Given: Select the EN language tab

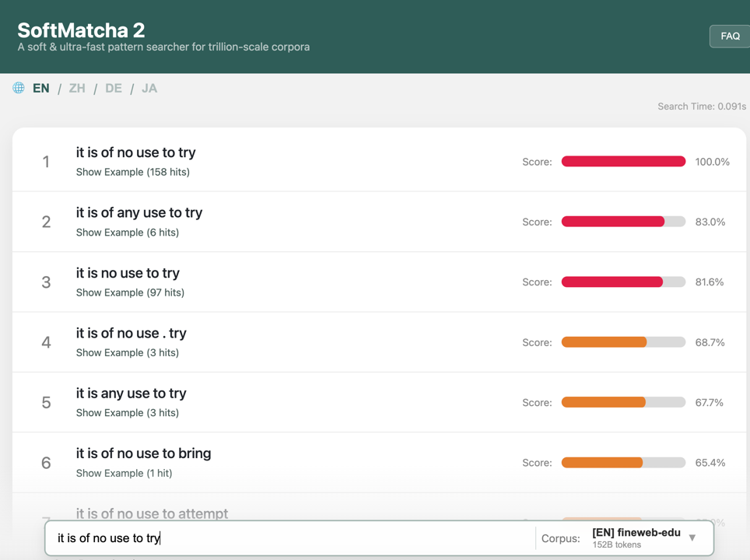Looking at the screenshot, I should (41, 88).
